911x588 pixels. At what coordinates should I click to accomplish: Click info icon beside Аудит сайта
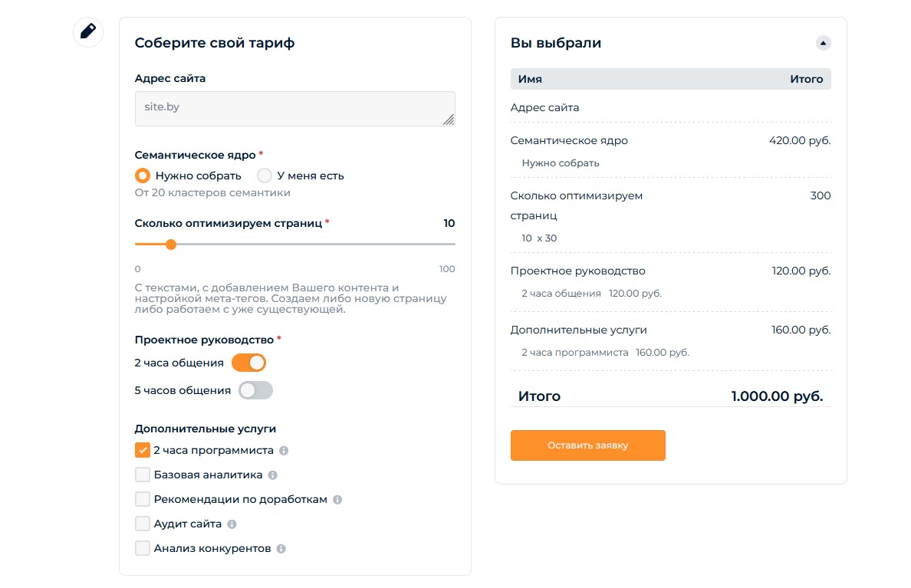pyautogui.click(x=232, y=524)
